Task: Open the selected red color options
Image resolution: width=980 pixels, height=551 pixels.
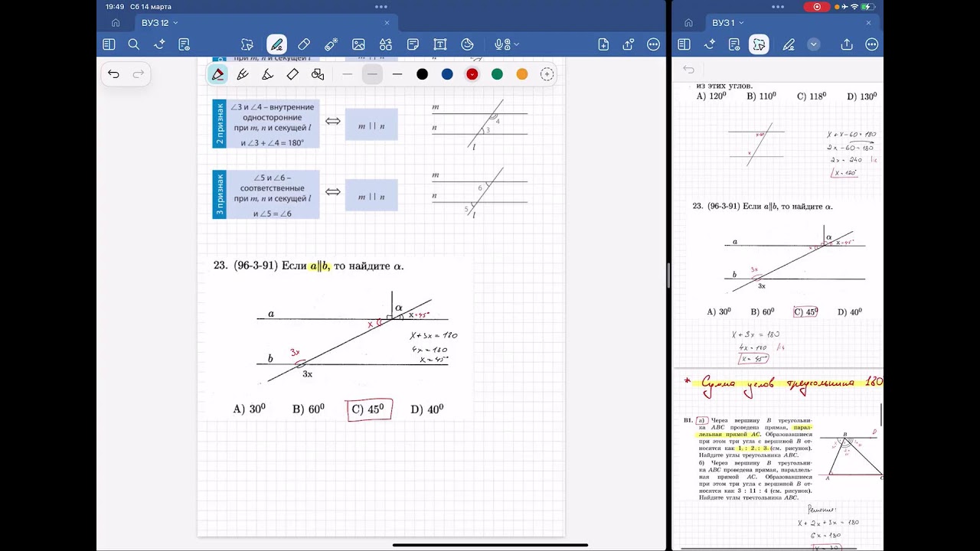Action: [472, 74]
